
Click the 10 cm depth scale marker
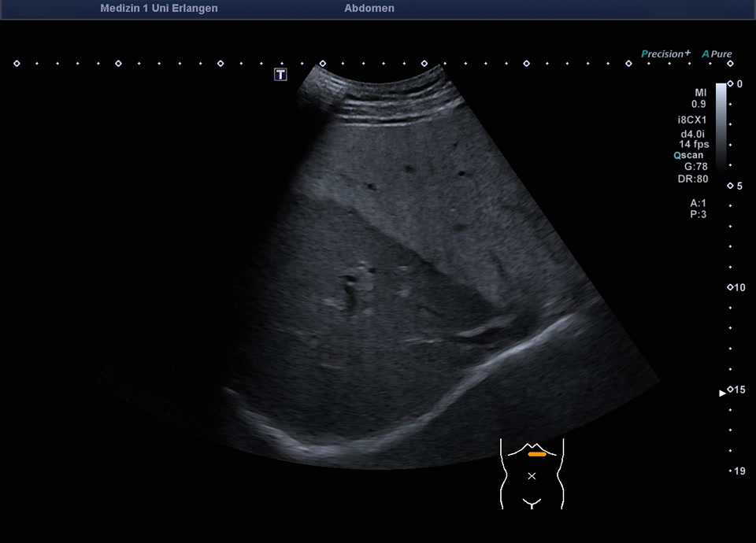pos(736,288)
